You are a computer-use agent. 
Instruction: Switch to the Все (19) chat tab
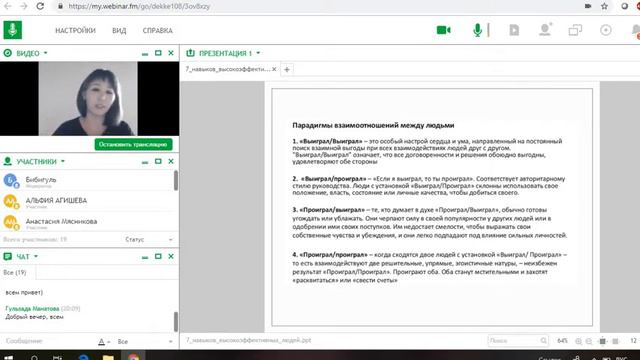[x=15, y=272]
